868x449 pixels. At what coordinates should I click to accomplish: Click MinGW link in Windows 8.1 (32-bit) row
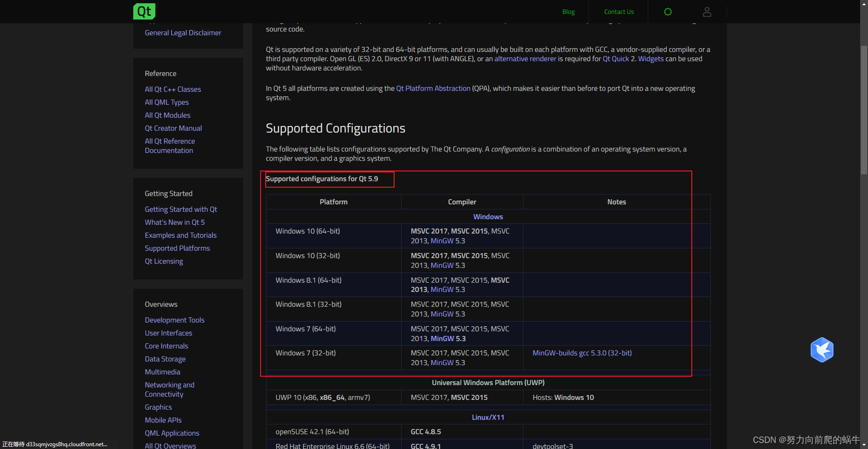(x=442, y=314)
